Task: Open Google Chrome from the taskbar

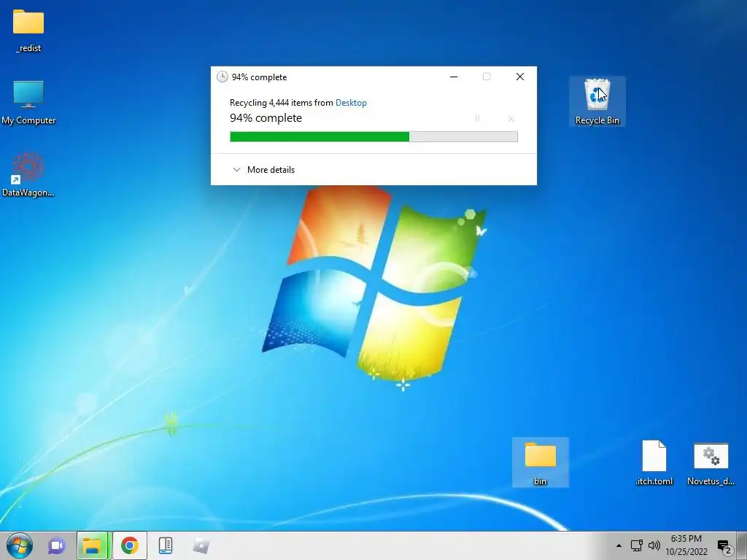Action: click(x=130, y=545)
